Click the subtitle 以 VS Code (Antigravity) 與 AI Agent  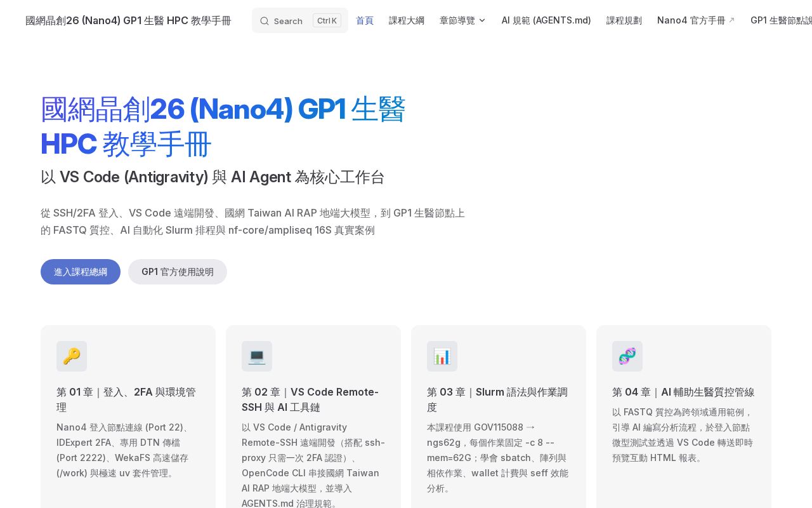point(213,177)
